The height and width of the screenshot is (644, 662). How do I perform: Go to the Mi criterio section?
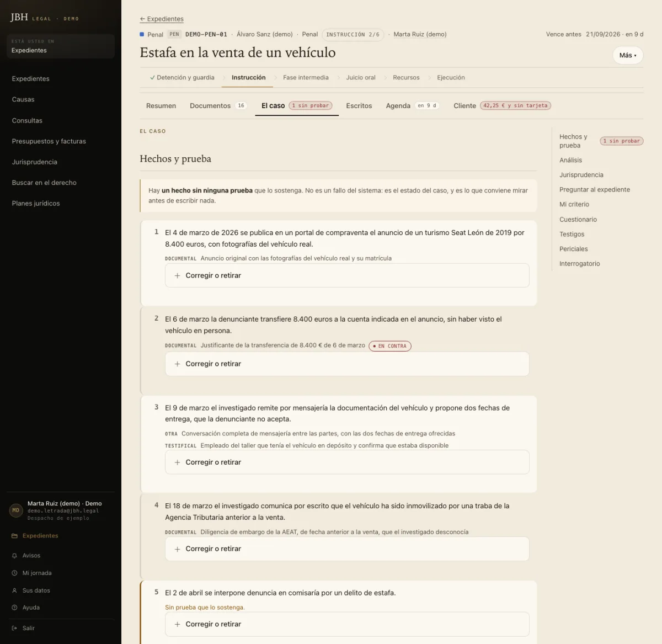574,205
